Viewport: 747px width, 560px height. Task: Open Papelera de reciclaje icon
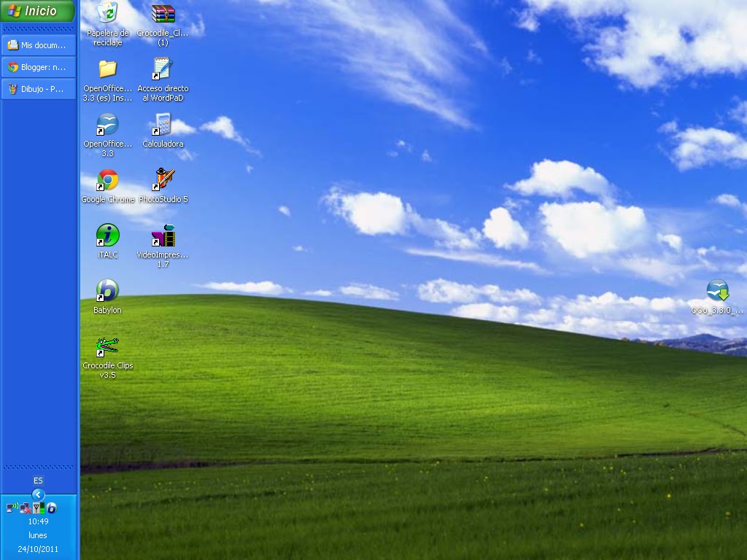coord(108,24)
